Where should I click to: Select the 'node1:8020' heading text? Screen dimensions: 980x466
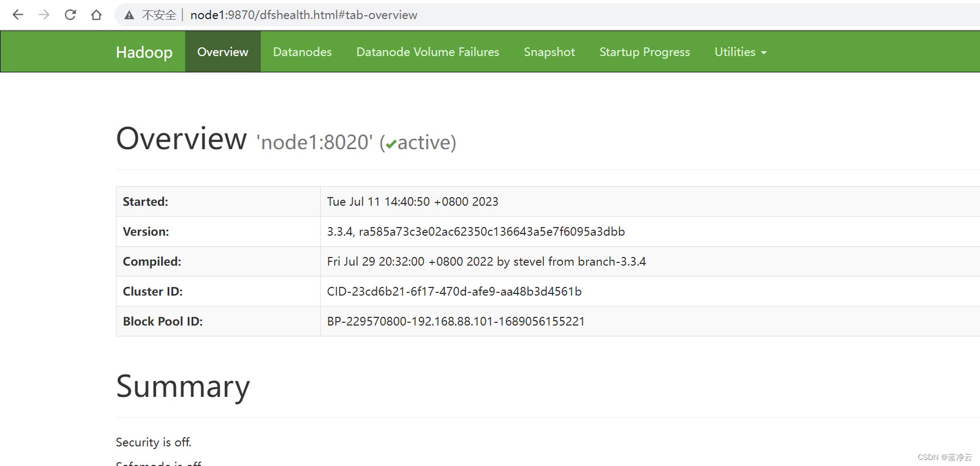tap(315, 143)
